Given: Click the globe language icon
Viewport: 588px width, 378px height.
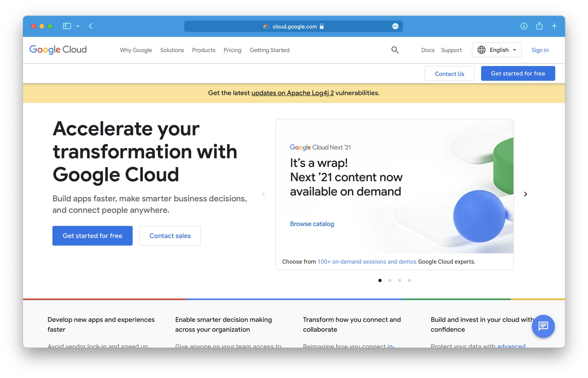Looking at the screenshot, I should pos(481,50).
